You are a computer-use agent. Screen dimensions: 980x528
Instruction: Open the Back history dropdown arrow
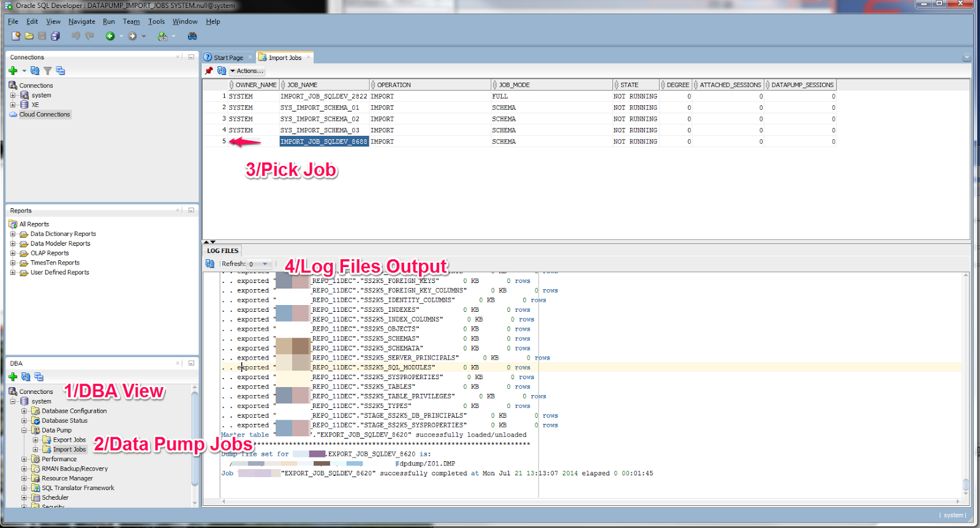click(x=121, y=36)
